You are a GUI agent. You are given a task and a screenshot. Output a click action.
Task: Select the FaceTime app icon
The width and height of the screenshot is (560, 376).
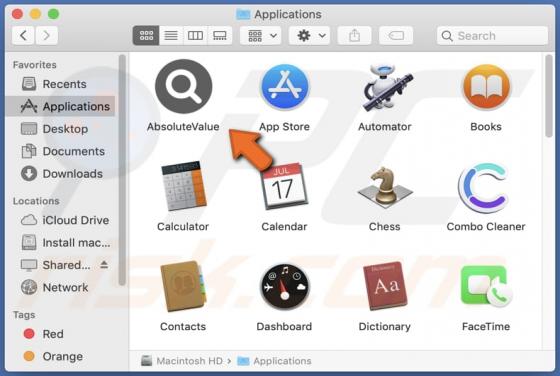[486, 286]
